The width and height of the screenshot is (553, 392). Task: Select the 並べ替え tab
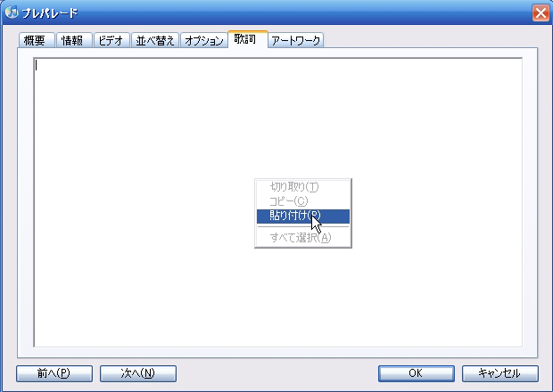tap(155, 40)
